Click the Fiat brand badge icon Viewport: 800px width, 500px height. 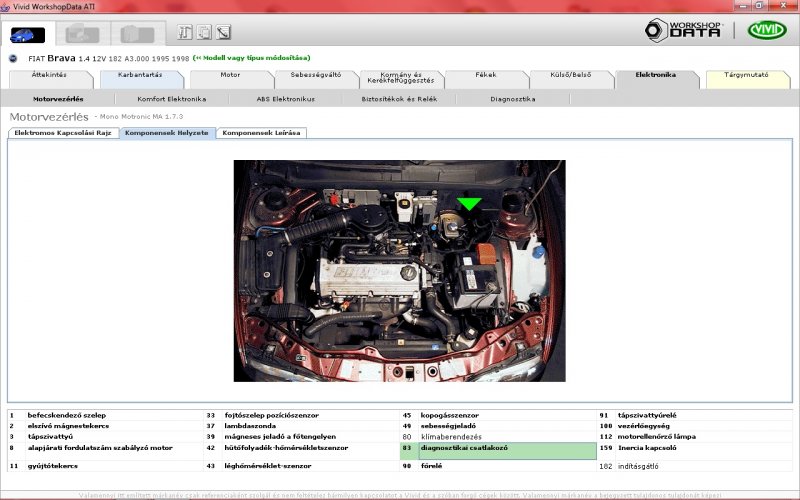(x=14, y=58)
